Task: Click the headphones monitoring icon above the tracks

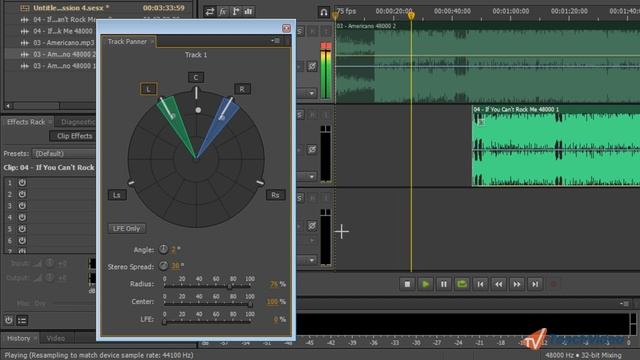Action: click(324, 12)
